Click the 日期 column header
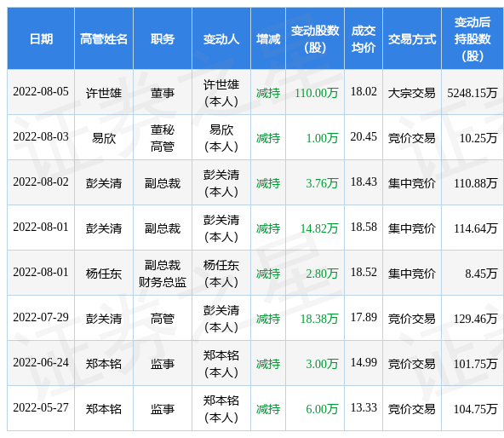This screenshot has width=504, height=438. coord(41,39)
